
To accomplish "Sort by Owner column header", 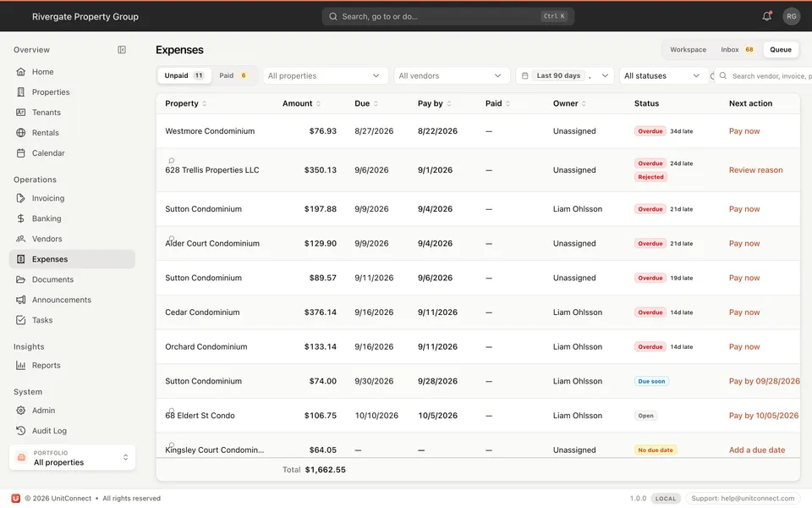I will coord(569,103).
